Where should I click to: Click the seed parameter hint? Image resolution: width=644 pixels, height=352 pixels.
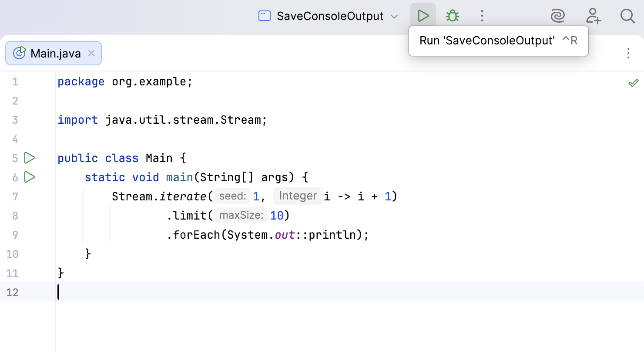(232, 196)
